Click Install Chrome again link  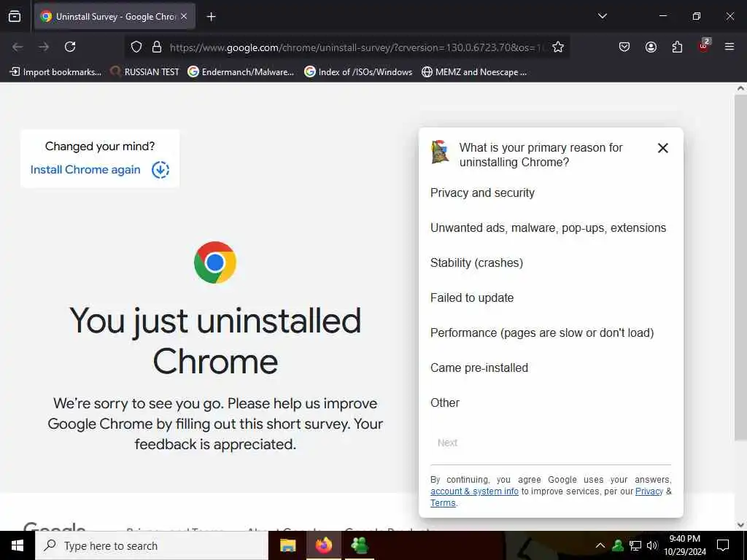tap(85, 169)
